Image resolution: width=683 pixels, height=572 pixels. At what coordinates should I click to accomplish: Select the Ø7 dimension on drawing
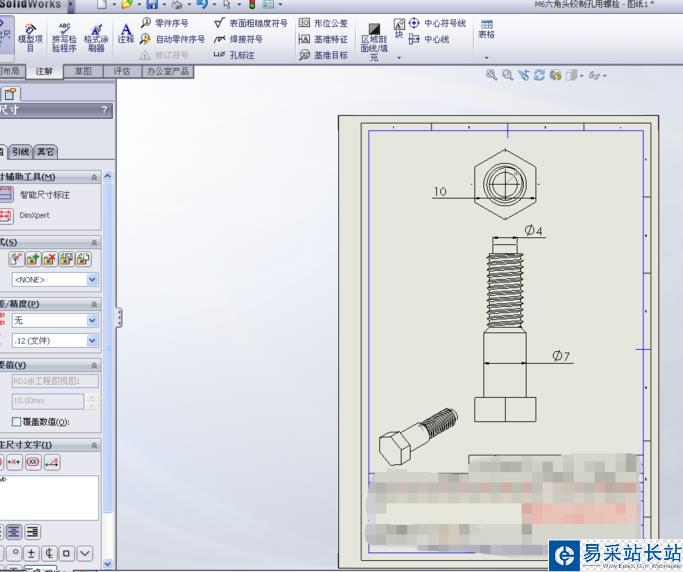(561, 356)
